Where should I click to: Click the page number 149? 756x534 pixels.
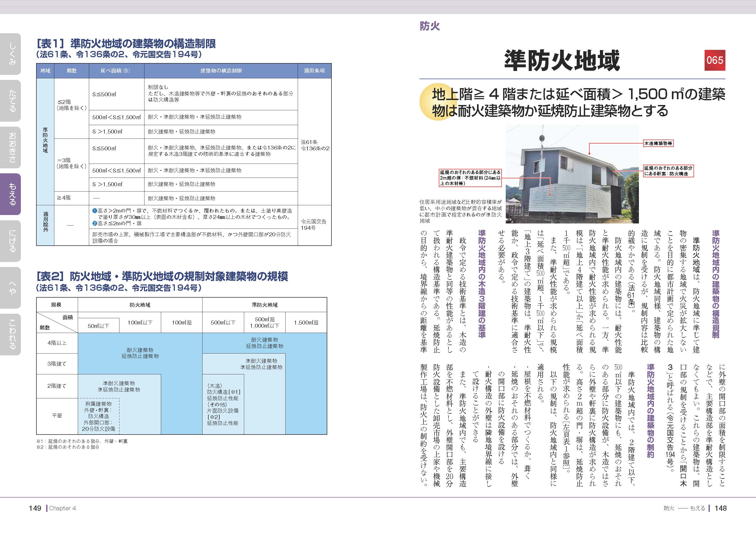point(35,508)
